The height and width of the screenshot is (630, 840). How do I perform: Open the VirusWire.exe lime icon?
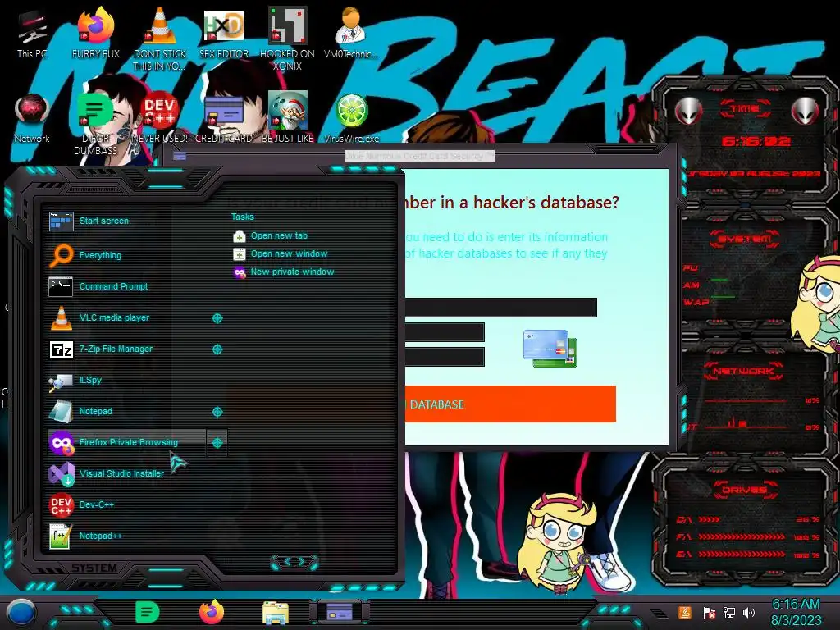[351, 118]
